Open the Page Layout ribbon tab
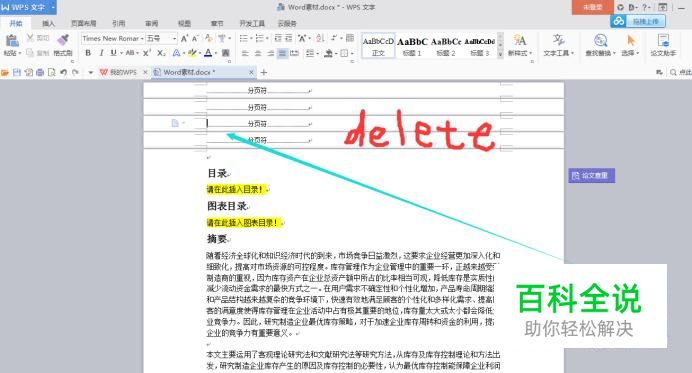 [x=83, y=23]
